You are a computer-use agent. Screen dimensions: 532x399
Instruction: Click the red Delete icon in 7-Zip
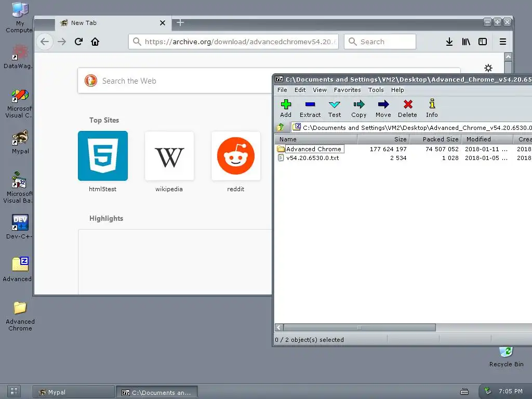(x=407, y=109)
